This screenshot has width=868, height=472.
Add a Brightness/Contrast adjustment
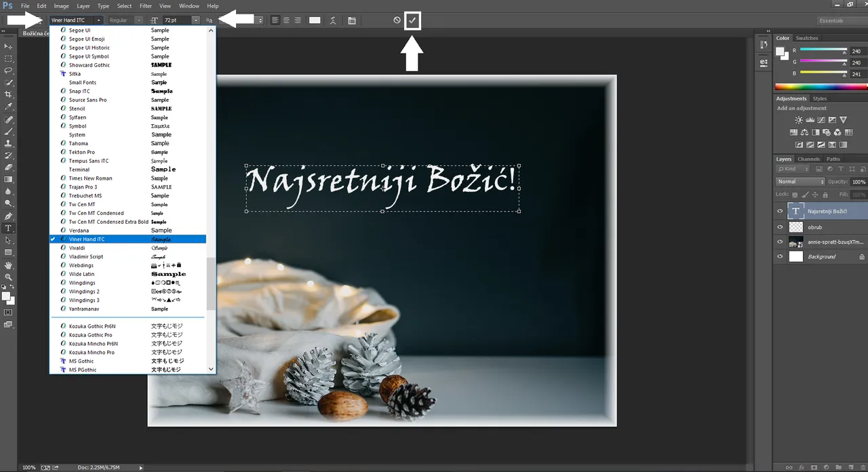[x=799, y=120]
